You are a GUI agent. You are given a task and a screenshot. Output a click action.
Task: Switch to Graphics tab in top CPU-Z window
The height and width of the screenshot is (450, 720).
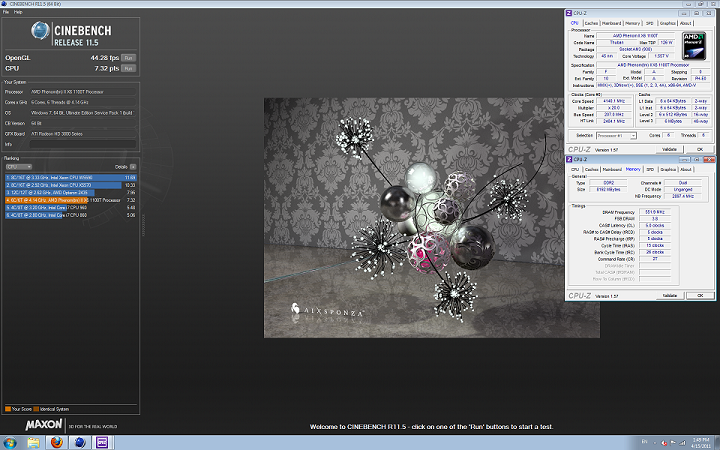tap(668, 23)
